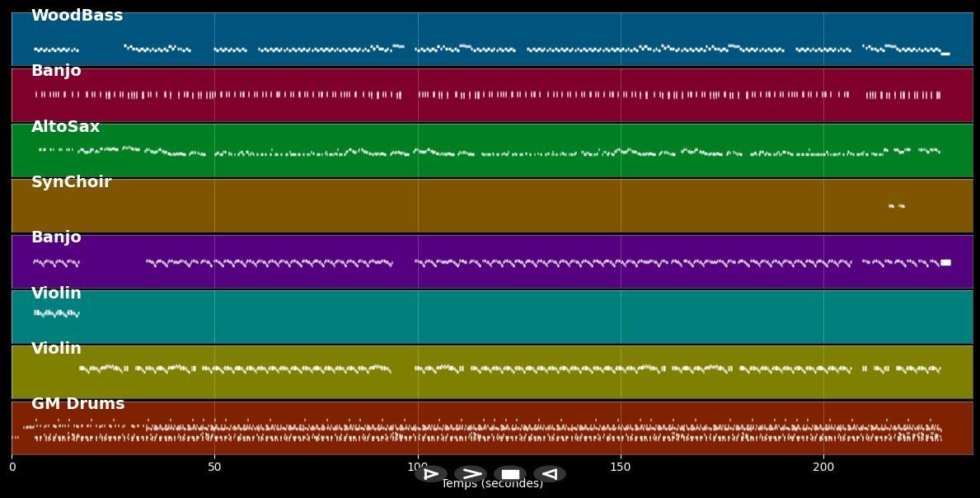Click the greater-than arrow forward button

point(471,474)
